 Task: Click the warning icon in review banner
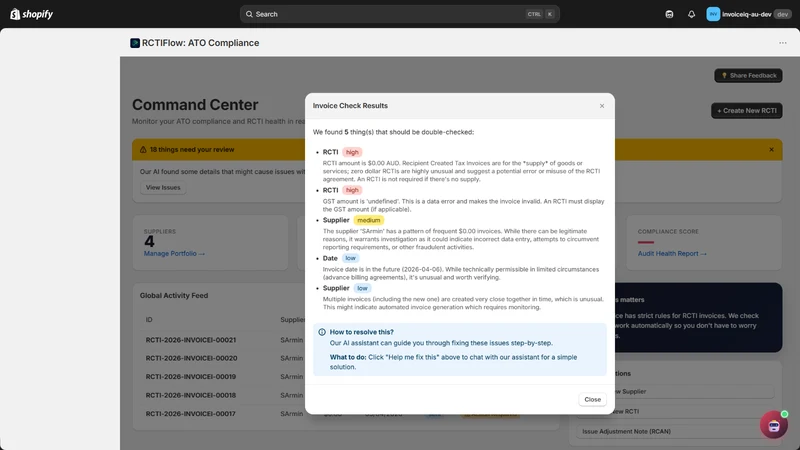[143, 149]
